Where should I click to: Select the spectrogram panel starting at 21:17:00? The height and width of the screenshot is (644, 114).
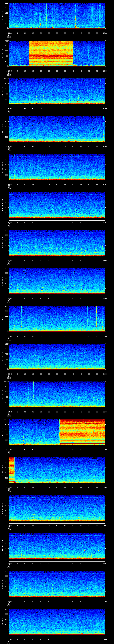tap(57, 129)
